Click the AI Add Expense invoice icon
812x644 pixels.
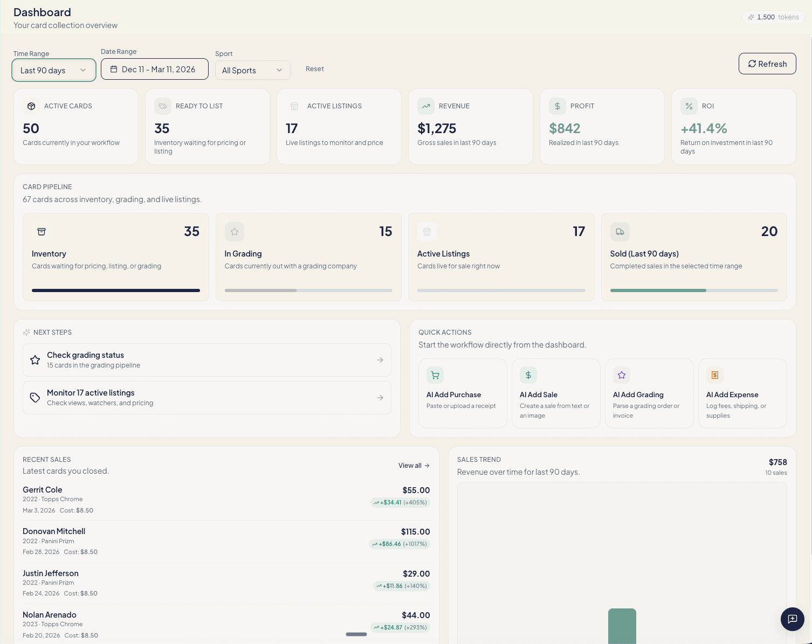click(x=714, y=375)
